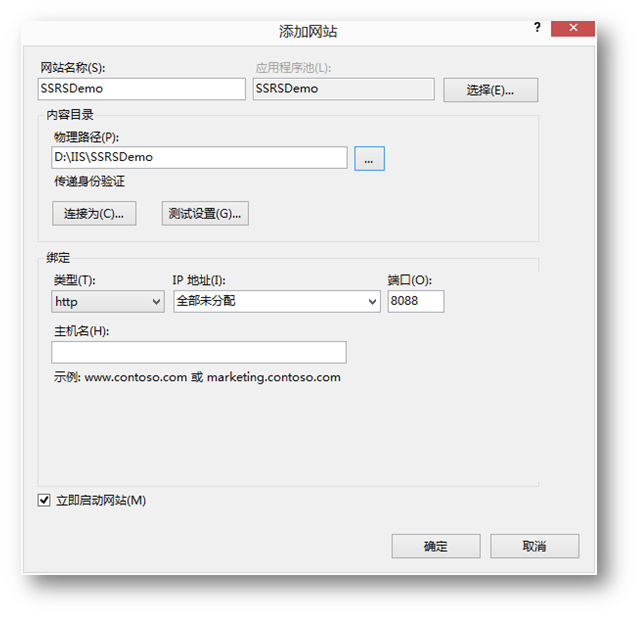Viewport: 639px width, 617px height.
Task: Click the 端口(O): label
Action: click(x=410, y=280)
